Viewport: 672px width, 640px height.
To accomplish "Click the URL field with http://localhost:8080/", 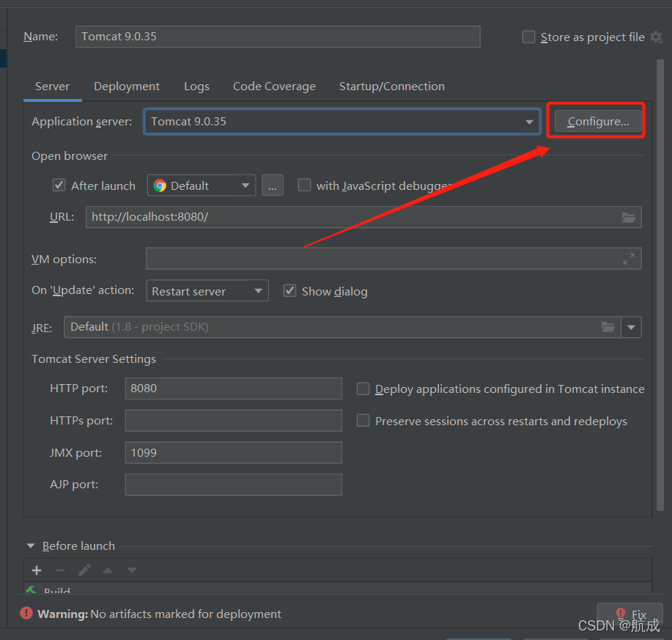I will [x=363, y=217].
